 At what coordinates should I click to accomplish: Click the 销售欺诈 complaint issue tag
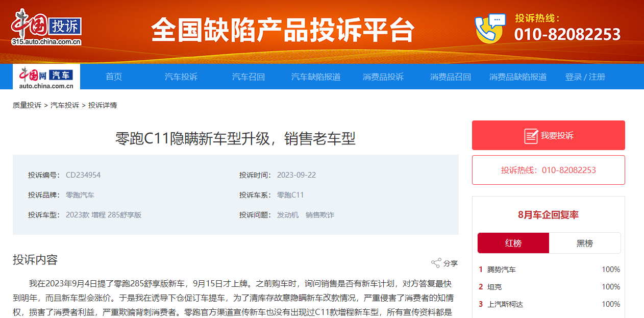pos(320,215)
